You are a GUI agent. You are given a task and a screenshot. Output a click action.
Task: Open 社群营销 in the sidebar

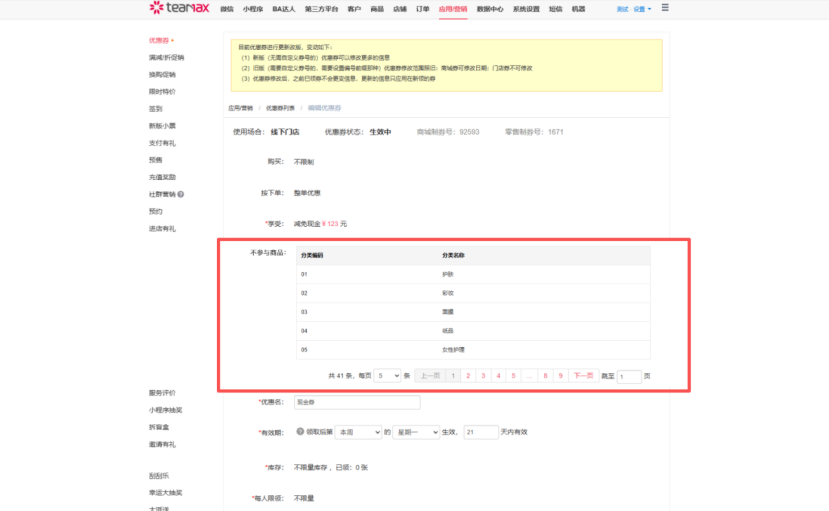pyautogui.click(x=162, y=194)
